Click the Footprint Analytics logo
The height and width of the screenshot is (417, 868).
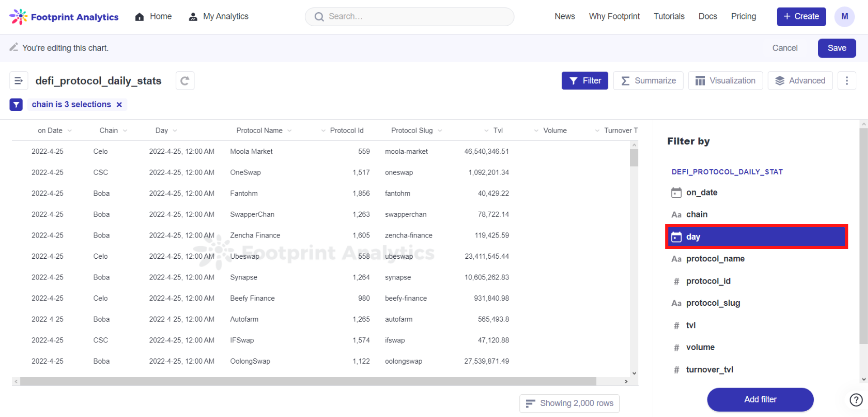click(x=64, y=17)
